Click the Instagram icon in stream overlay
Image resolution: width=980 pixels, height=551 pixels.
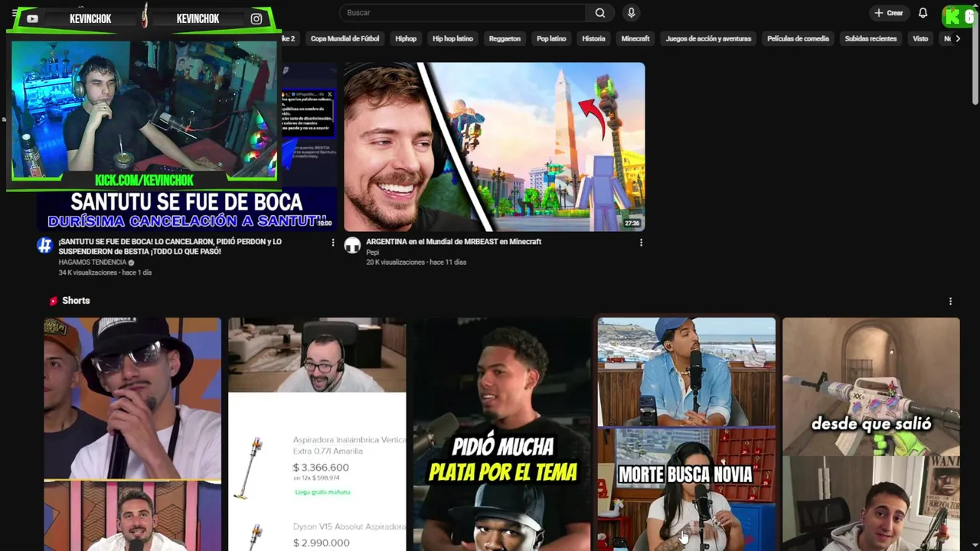pos(256,19)
